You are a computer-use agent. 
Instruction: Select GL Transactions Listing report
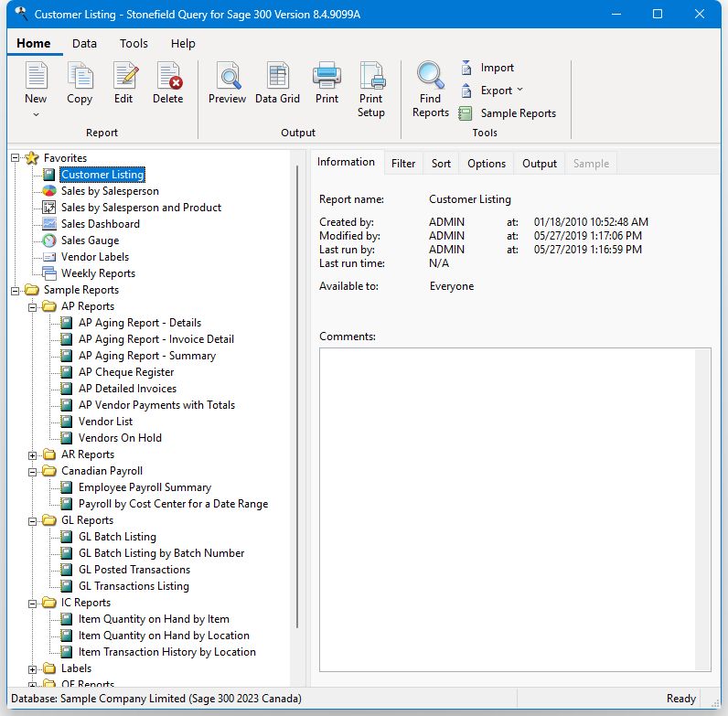pyautogui.click(x=134, y=586)
